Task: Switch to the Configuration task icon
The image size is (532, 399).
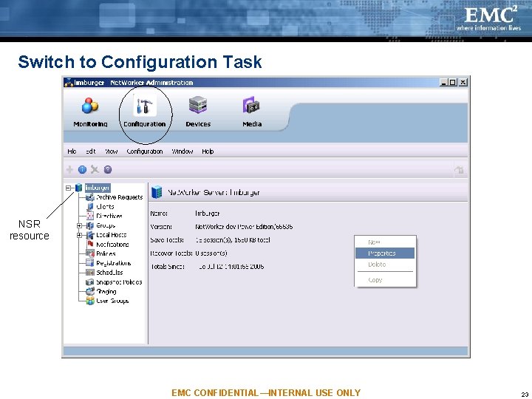Action: (145, 106)
